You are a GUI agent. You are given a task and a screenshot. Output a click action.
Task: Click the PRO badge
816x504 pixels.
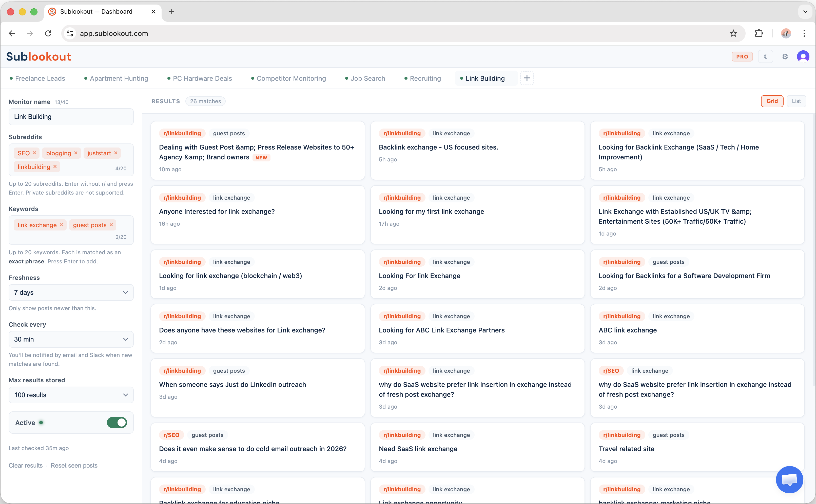(x=742, y=57)
